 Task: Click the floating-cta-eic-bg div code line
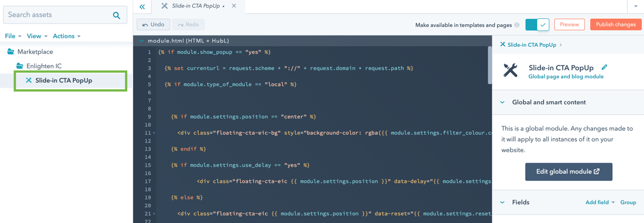334,133
